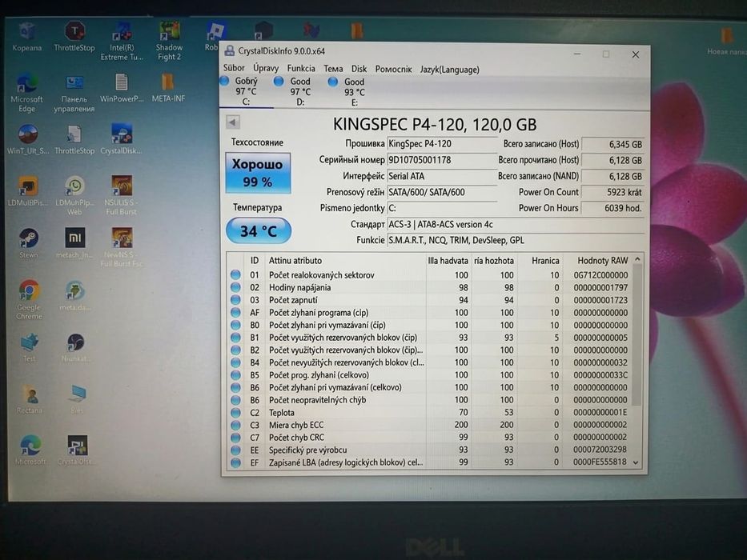Open the Funkcia menu
The image size is (747, 560).
[301, 69]
